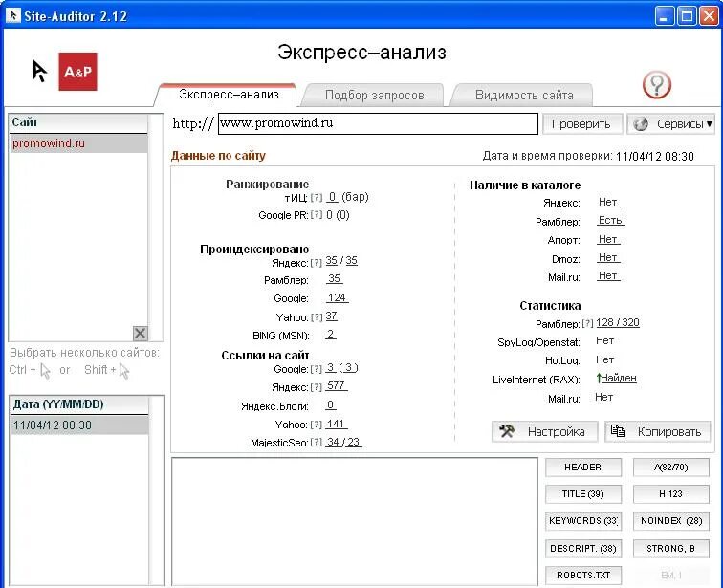The height and width of the screenshot is (588, 723).
Task: Click the Site-Auditor title bar cursor icon
Action: [x=13, y=15]
